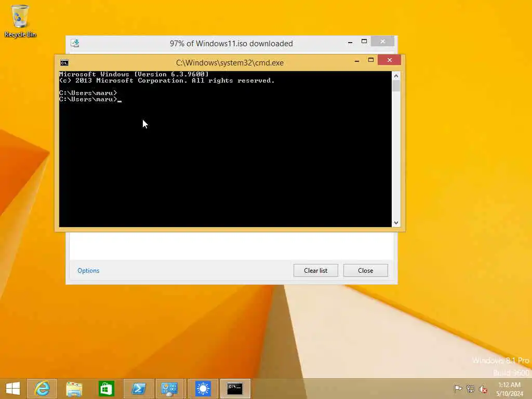Open the network tray icon
Viewport: 532px width, 399px height.
(471, 389)
